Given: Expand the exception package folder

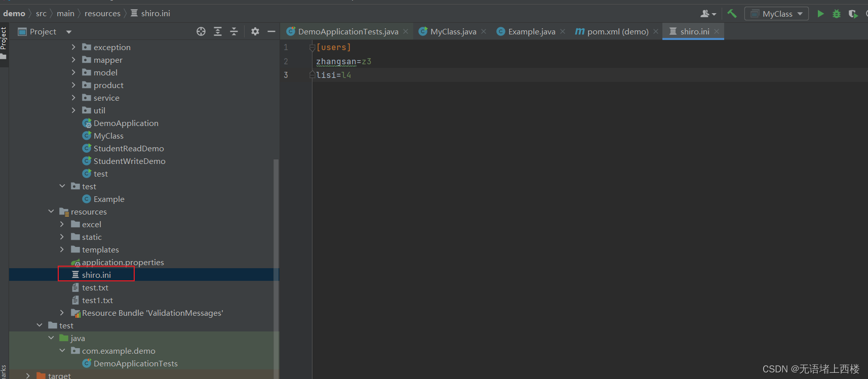Looking at the screenshot, I should click(73, 47).
